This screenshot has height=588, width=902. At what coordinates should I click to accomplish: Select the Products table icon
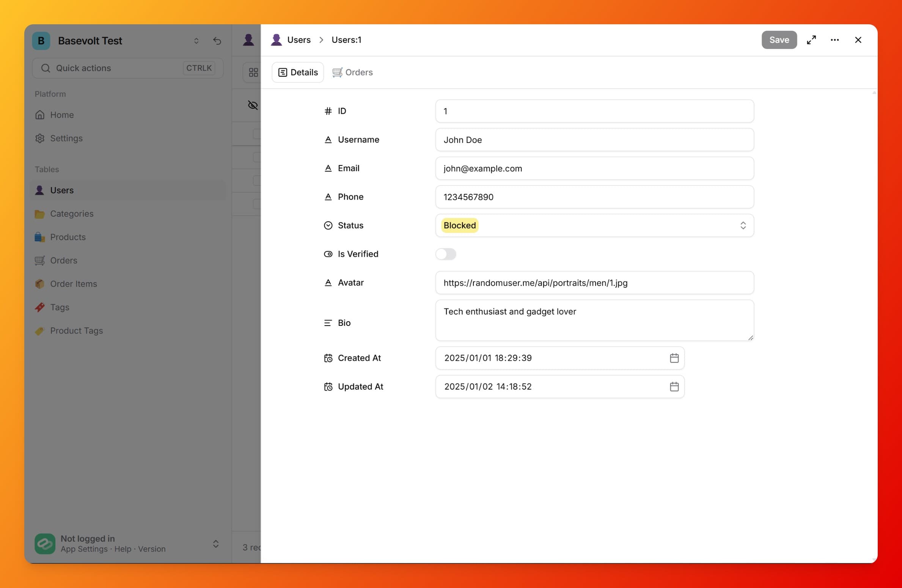point(40,237)
